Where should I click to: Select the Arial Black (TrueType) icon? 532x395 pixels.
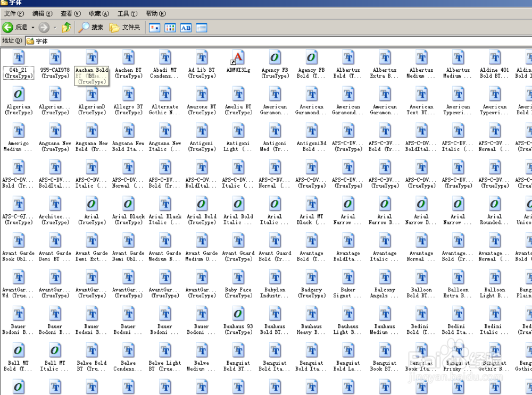pos(128,204)
